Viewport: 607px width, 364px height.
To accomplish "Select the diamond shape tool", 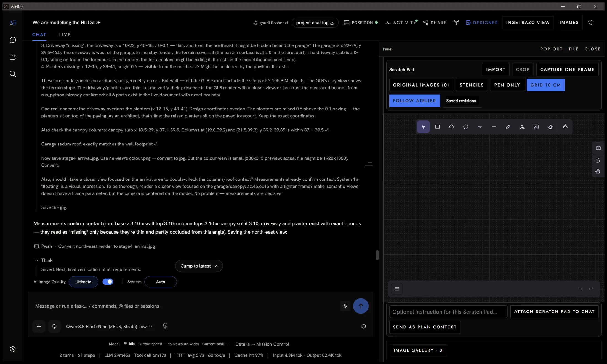I will tap(451, 127).
